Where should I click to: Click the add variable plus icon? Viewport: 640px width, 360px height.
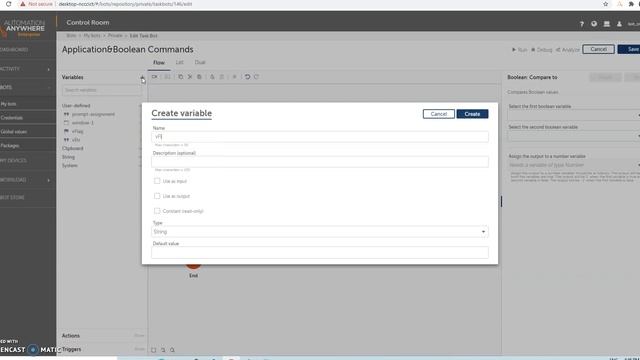click(142, 77)
